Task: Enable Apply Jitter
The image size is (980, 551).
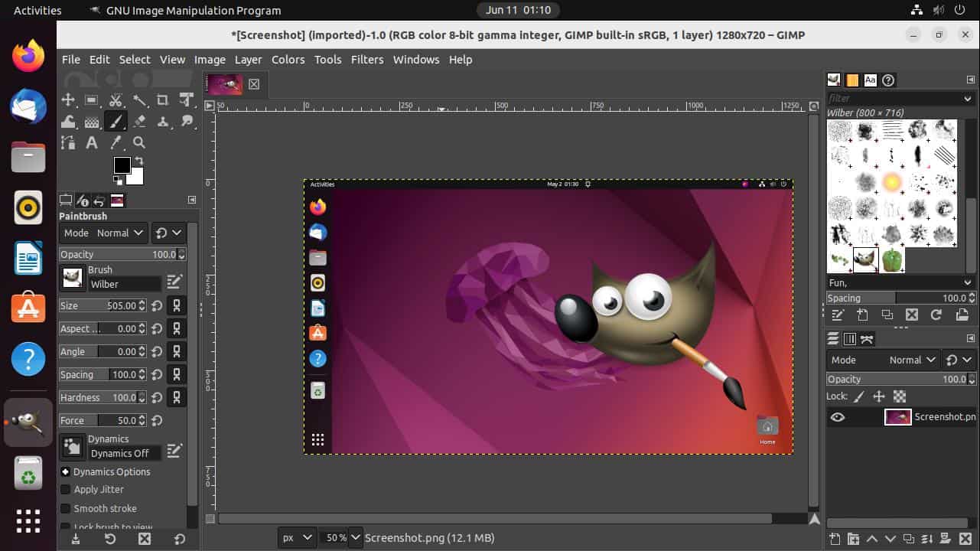Action: (64, 489)
